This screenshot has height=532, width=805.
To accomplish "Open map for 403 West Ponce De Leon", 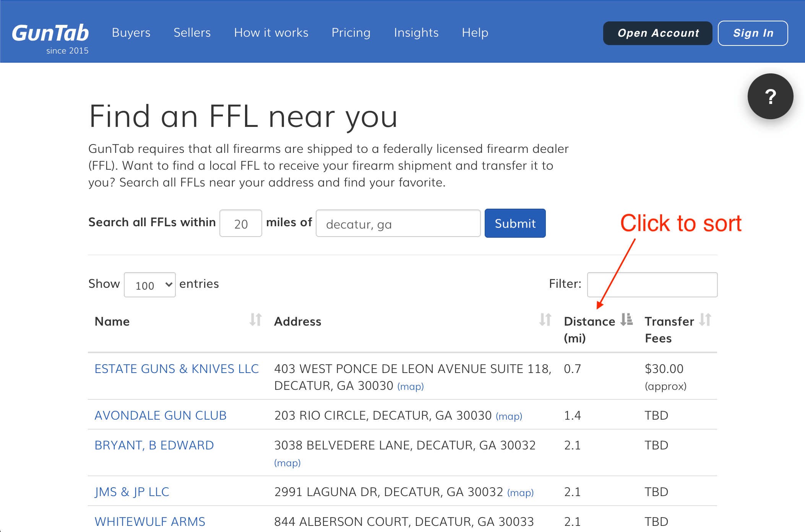I will (411, 386).
